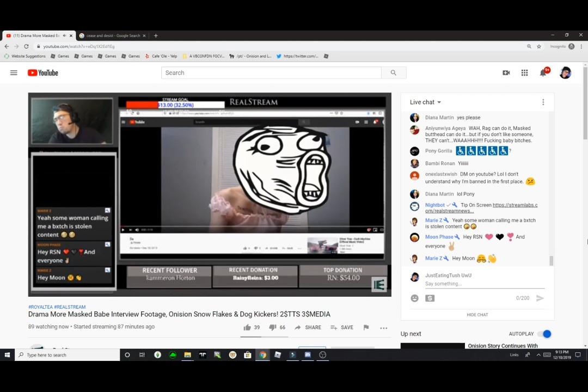Open File Explorer from the taskbar
Image resolution: width=588 pixels, height=392 pixels.
[x=187, y=355]
